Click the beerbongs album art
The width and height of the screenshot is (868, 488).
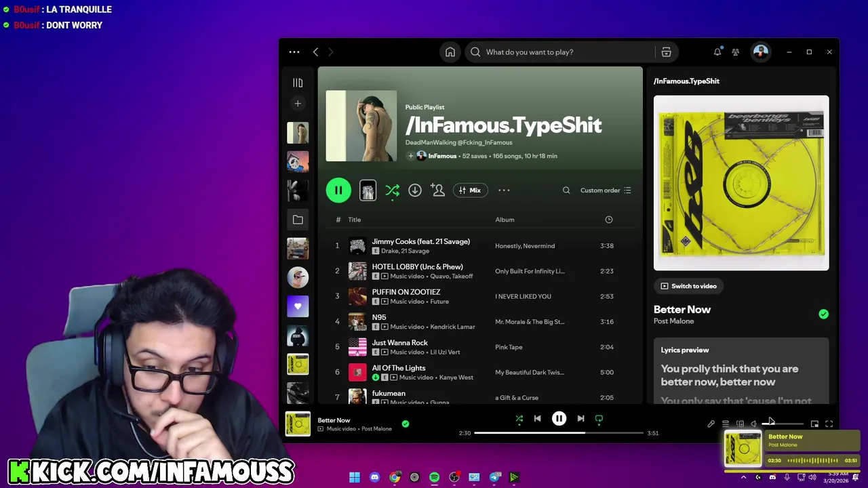pos(741,183)
